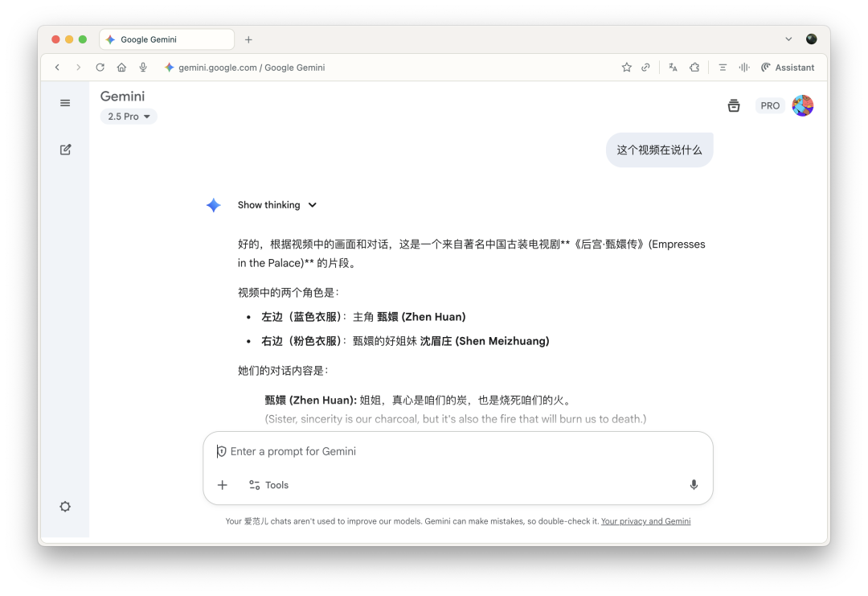Image resolution: width=868 pixels, height=596 pixels.
Task: Click the English translation line starting Sister, sincerity
Action: [455, 419]
